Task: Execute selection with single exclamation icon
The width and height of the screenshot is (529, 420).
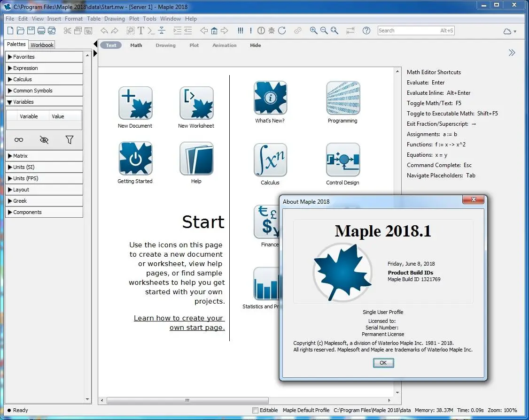Action: [251, 31]
